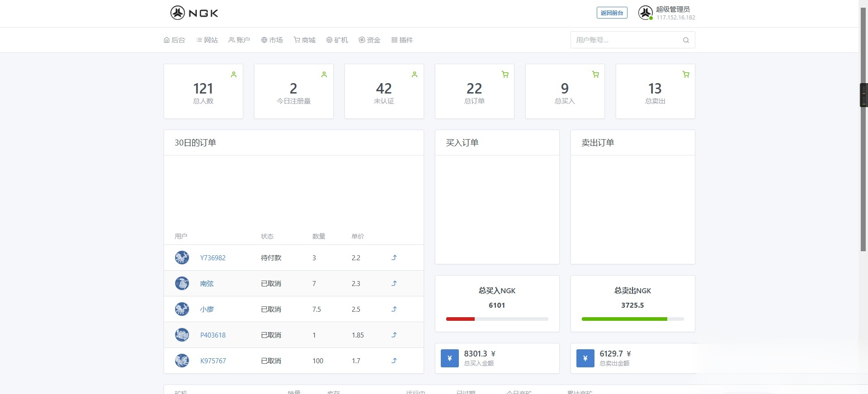Viewport: 868px width, 394px height.
Task: Click cart icon on 总订单 card
Action: click(505, 75)
